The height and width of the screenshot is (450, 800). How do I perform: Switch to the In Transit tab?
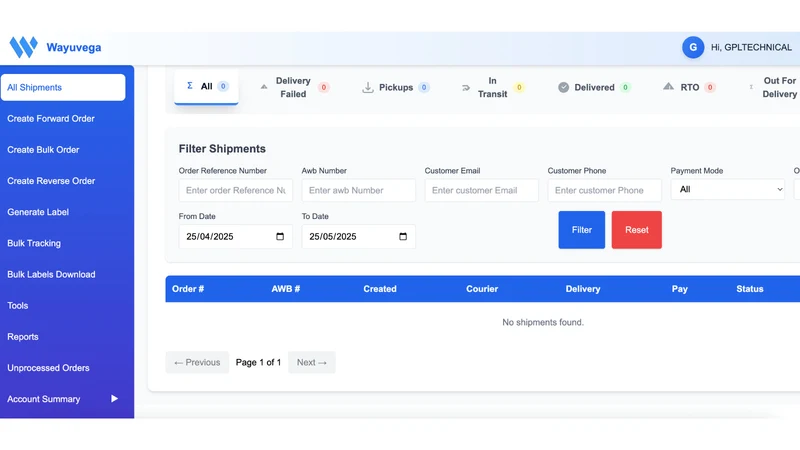(492, 87)
